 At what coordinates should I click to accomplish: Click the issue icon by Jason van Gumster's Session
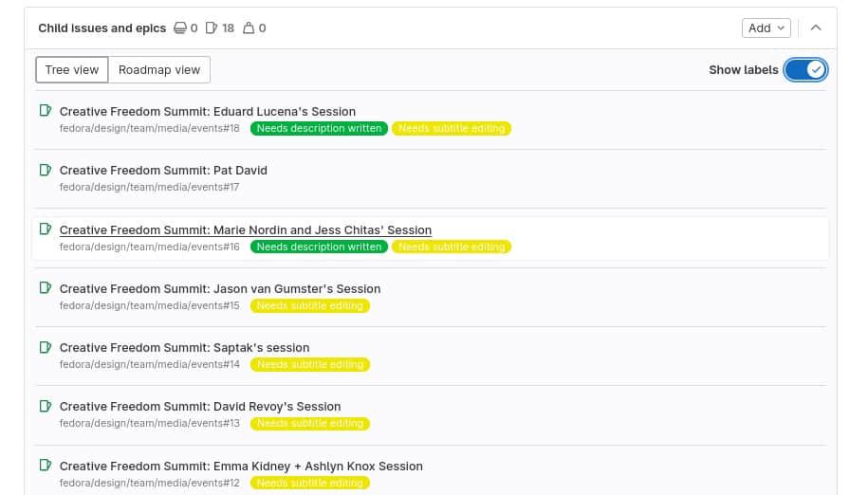45,288
